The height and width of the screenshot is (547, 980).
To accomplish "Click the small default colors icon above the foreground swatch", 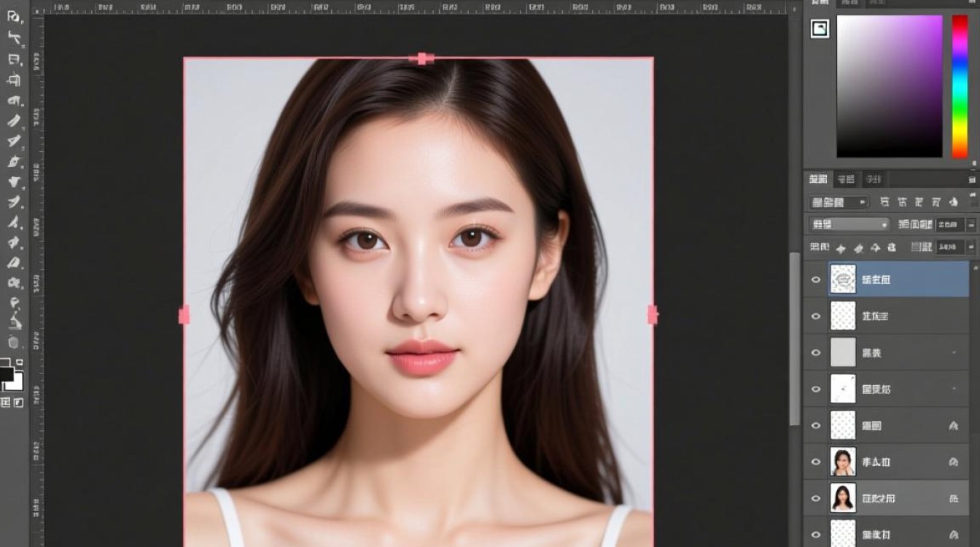I will point(4,362).
